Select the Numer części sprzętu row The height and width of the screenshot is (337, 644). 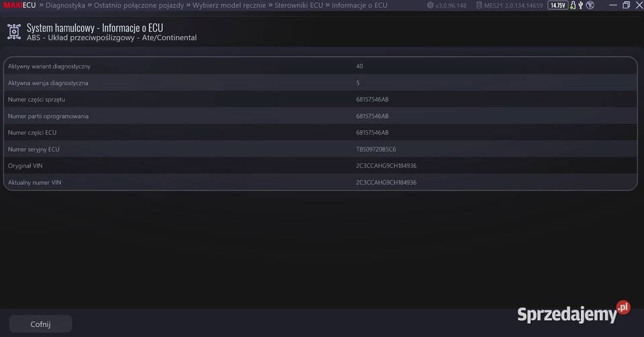tap(320, 99)
